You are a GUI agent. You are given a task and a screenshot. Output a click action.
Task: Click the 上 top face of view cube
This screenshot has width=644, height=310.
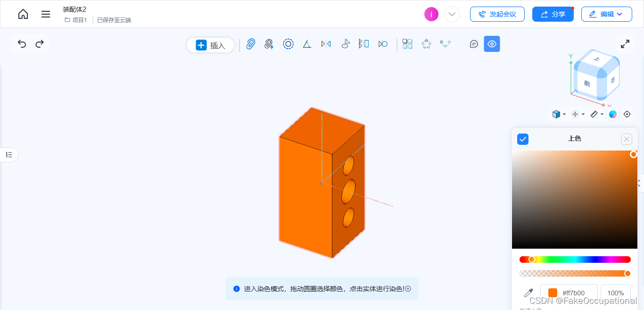597,59
